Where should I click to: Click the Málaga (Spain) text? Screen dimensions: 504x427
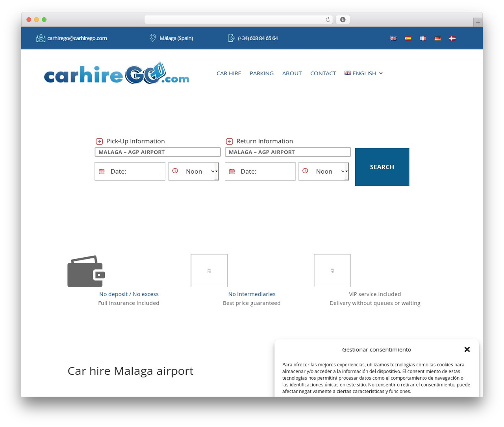point(176,38)
